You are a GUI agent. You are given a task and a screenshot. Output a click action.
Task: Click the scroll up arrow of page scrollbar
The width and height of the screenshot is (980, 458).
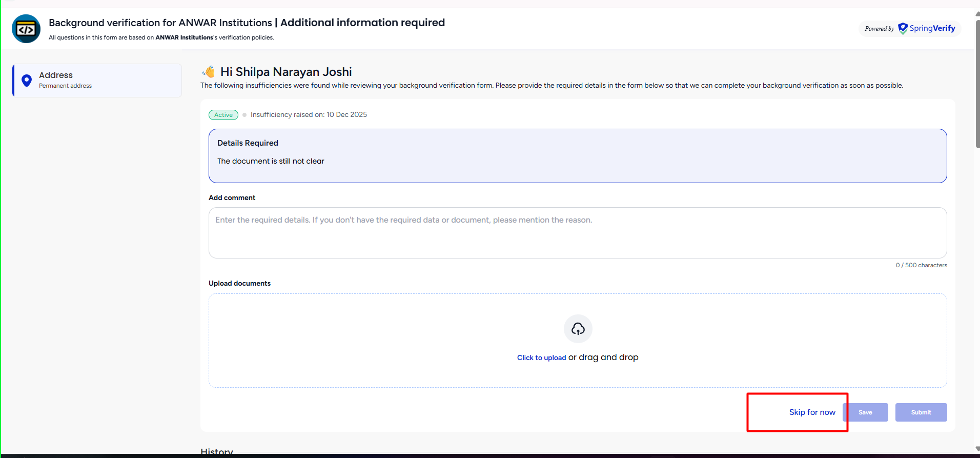pos(977,14)
